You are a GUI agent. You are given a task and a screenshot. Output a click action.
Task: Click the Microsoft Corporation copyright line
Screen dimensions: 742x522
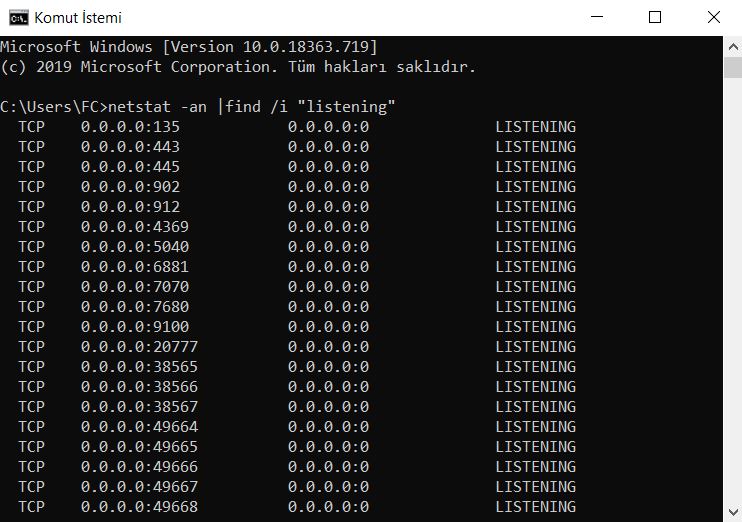pos(238,67)
